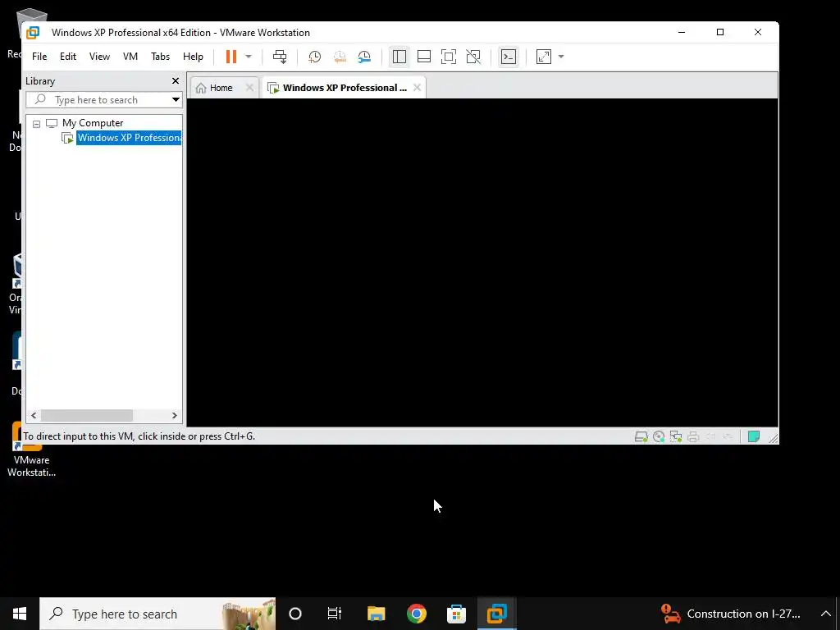Open Cortana from the taskbar circle

pyautogui.click(x=294, y=614)
